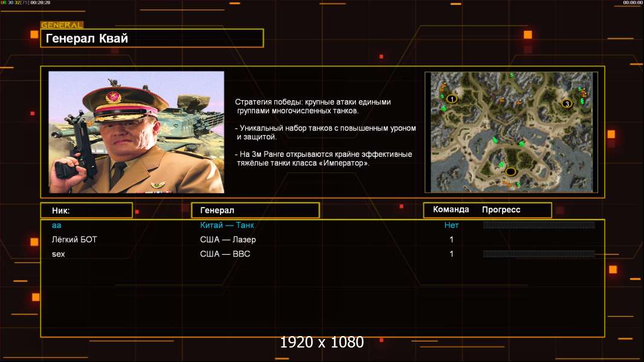The height and width of the screenshot is (362, 644).
Task: Click the 'Генерал Квай' title box
Action: (x=152, y=38)
